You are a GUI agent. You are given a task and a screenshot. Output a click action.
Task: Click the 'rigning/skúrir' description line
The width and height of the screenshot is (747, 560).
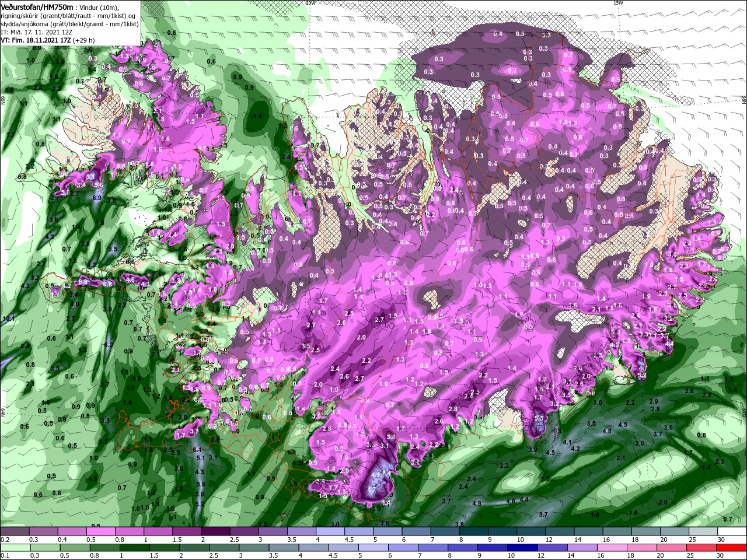pos(68,16)
